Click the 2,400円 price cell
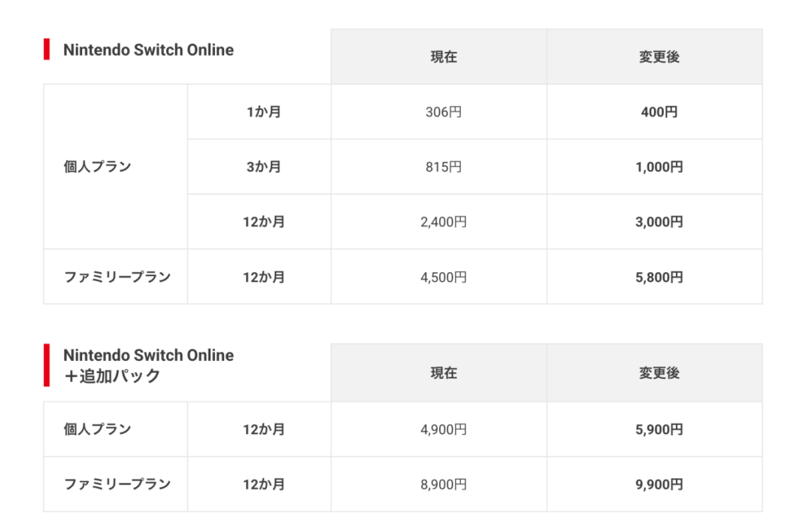This screenshot has height=531, width=812. coord(444,222)
